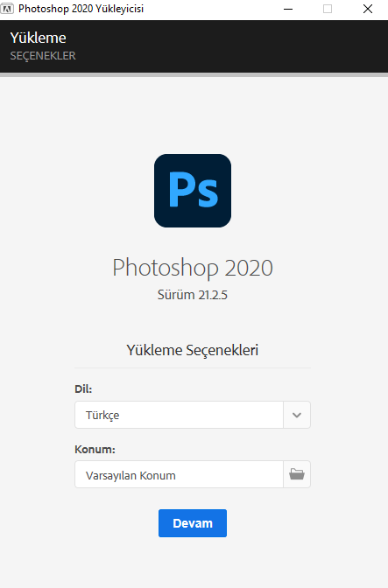Image resolution: width=388 pixels, height=588 pixels.
Task: Click the Yükleme Seçenekleri section heading
Action: coord(193,350)
